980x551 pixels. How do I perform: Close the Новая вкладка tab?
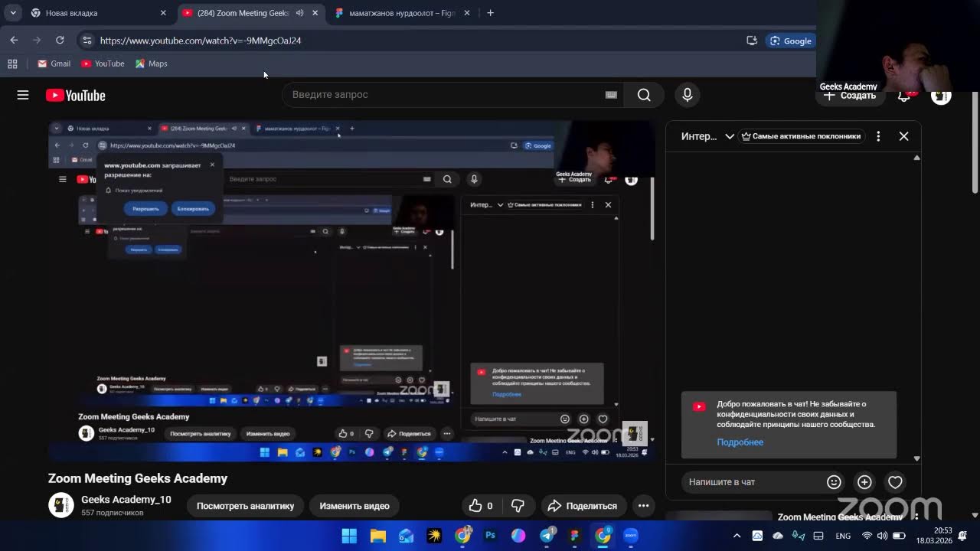[163, 13]
